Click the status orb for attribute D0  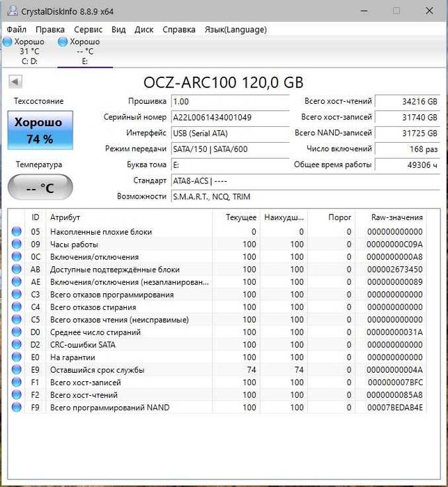click(x=17, y=332)
